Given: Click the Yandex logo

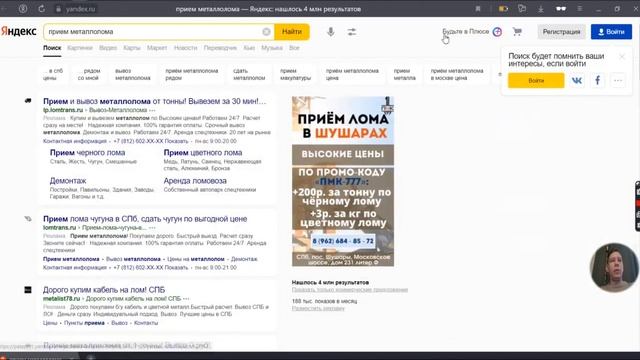Looking at the screenshot, I should pos(19,31).
